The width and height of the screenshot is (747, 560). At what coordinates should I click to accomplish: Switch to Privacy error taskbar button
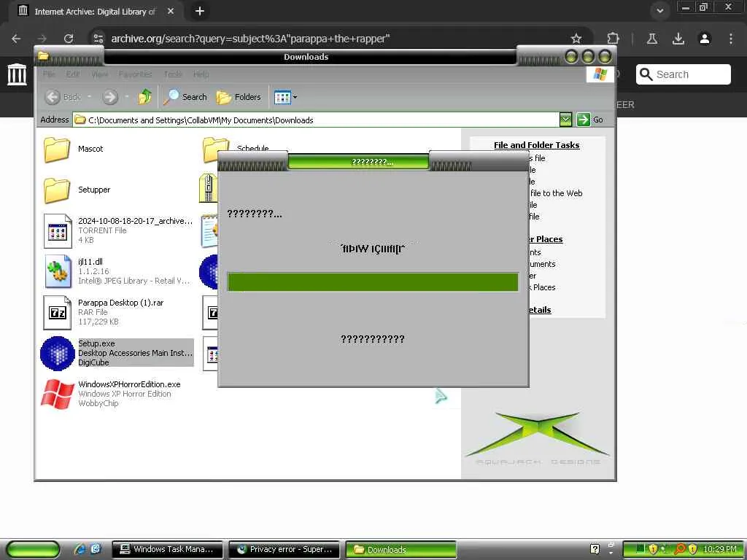pyautogui.click(x=285, y=550)
